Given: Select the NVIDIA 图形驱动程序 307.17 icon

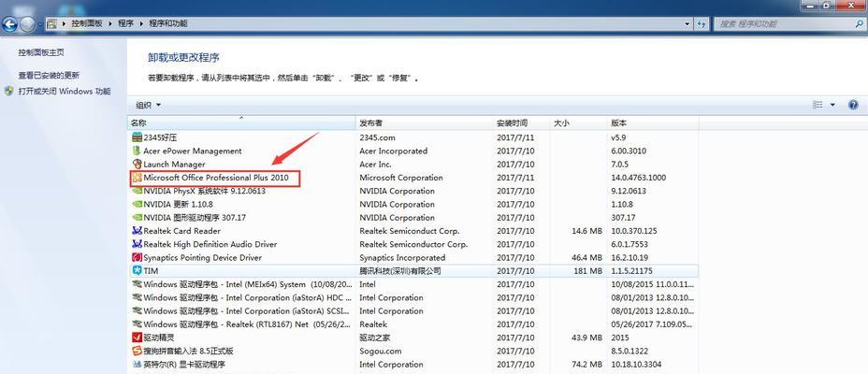Looking at the screenshot, I should (137, 218).
